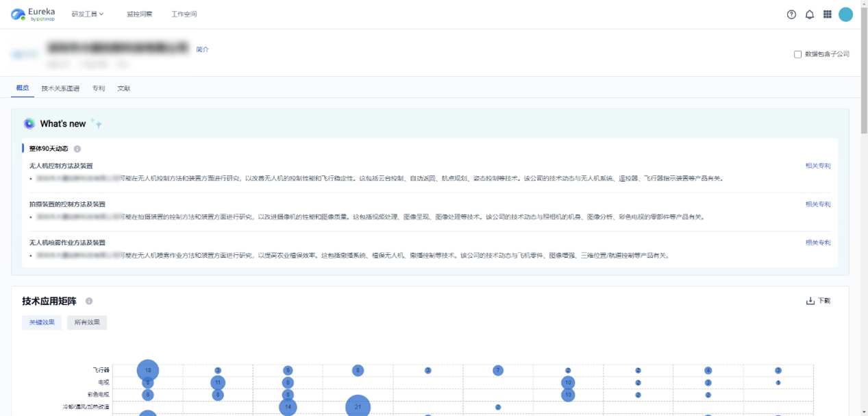Open the 监控洞察 menu item

(139, 14)
